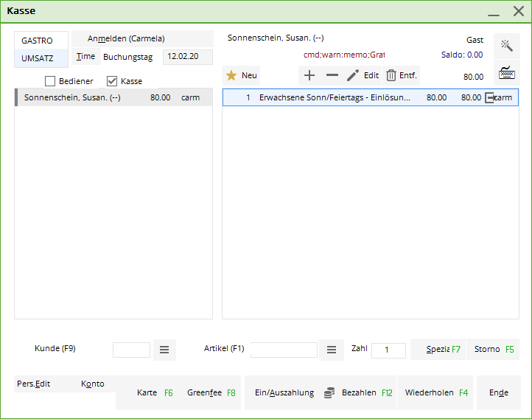Click the Buchungstag date field
532x419 pixels.
(x=187, y=57)
